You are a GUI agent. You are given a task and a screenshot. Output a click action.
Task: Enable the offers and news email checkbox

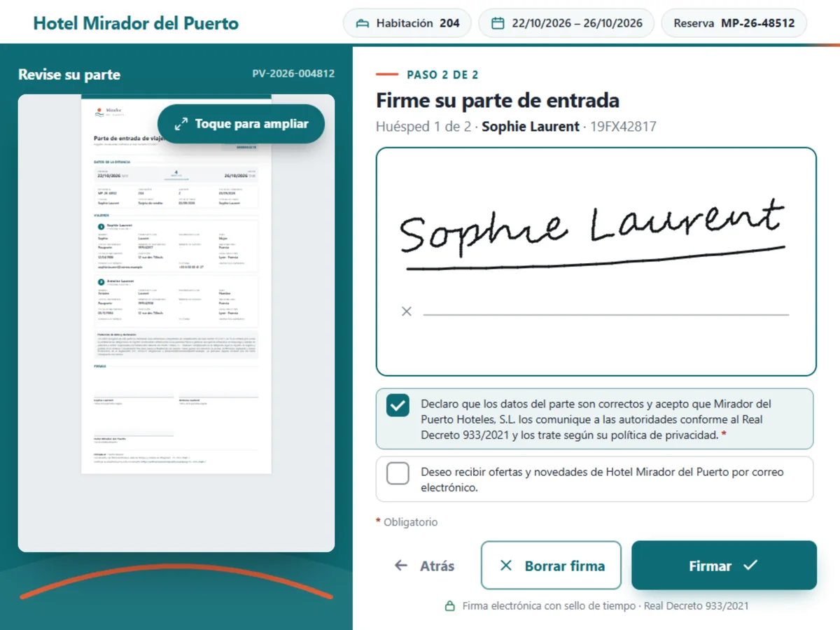click(398, 473)
